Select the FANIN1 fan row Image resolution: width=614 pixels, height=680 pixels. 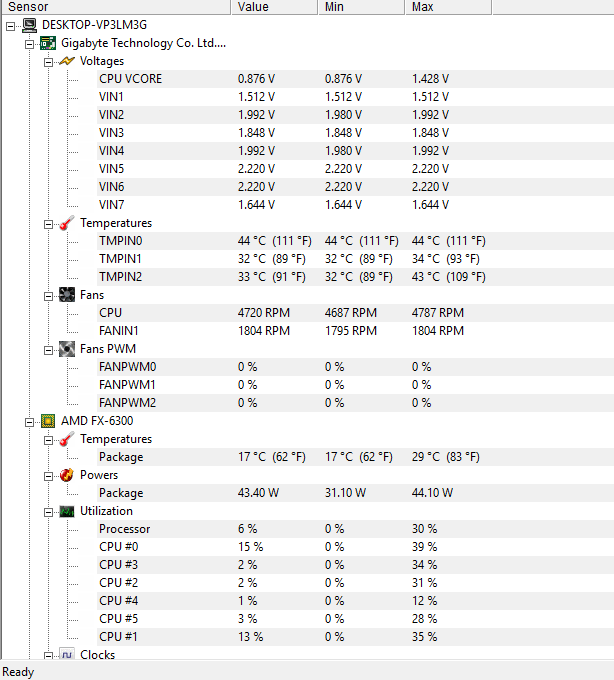click(x=355, y=331)
